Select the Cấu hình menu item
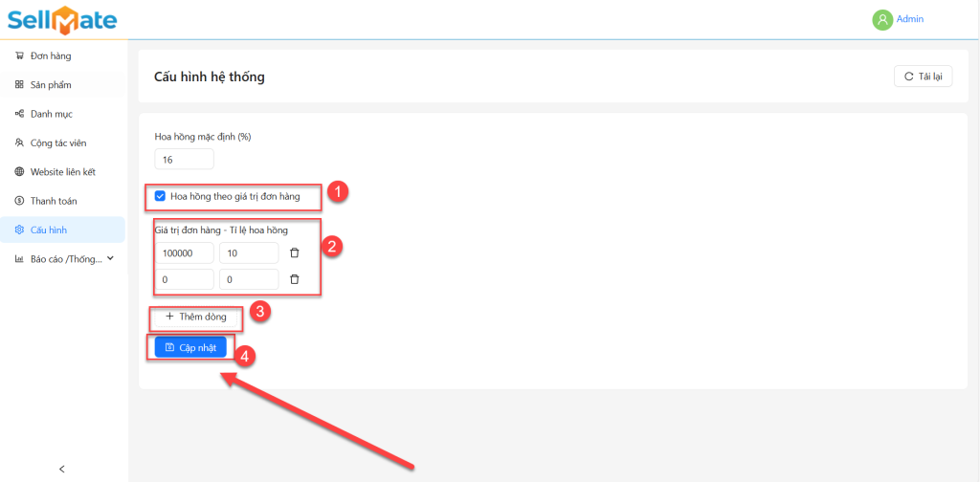980x482 pixels. coord(48,230)
